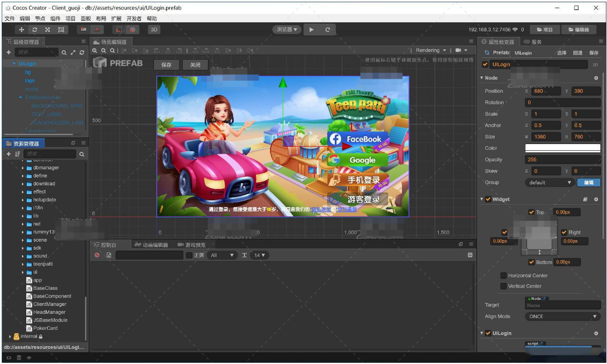Open the white Color swatch picker
This screenshot has width=607, height=364.
(x=562, y=148)
